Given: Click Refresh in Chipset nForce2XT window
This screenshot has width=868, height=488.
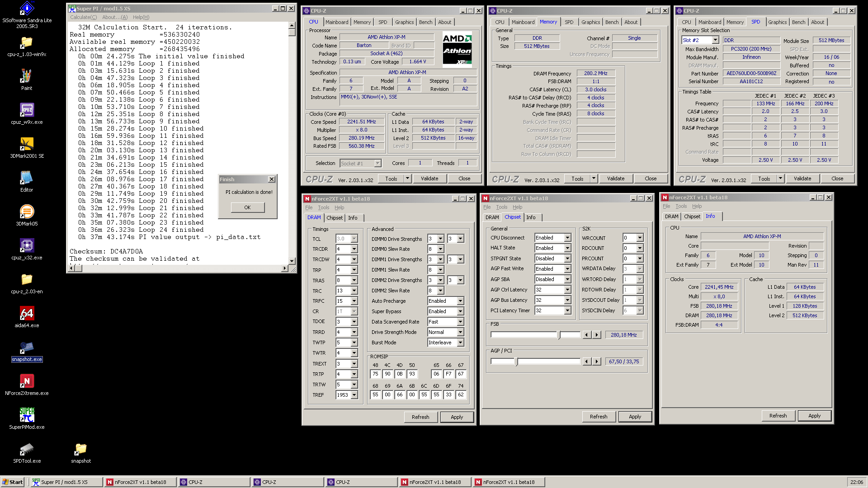Looking at the screenshot, I should (599, 417).
